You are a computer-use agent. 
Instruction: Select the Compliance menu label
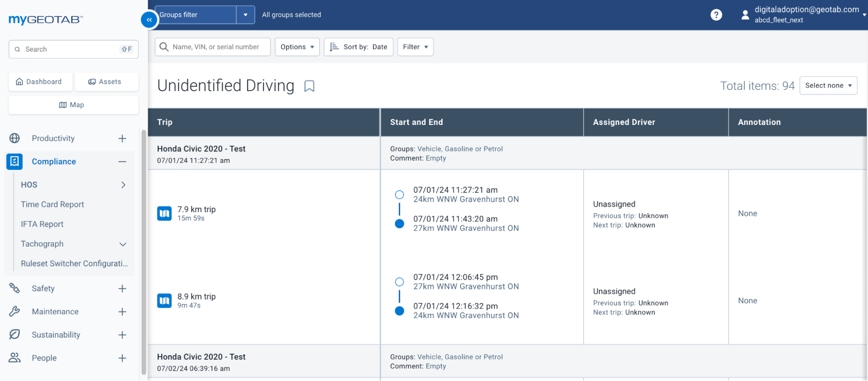pyautogui.click(x=54, y=161)
